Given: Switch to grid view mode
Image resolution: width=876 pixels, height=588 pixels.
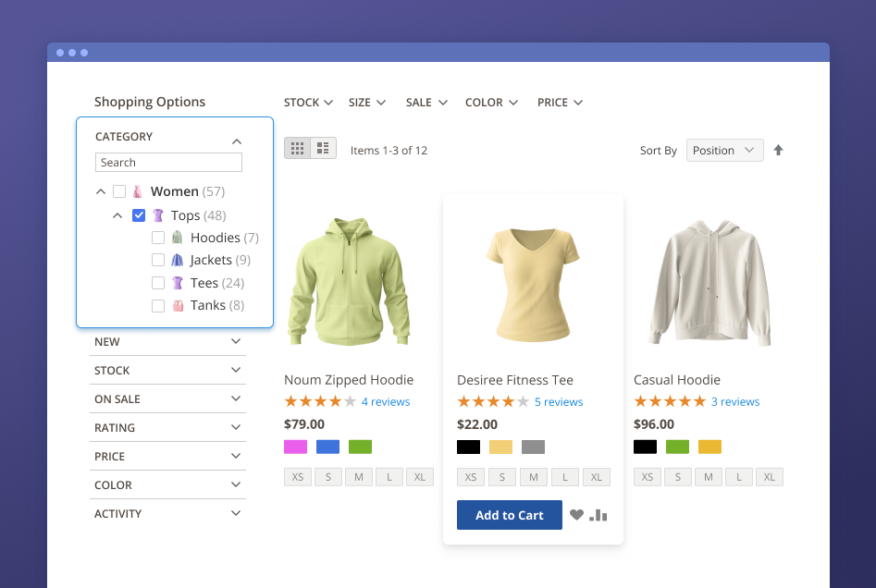Looking at the screenshot, I should 297,148.
